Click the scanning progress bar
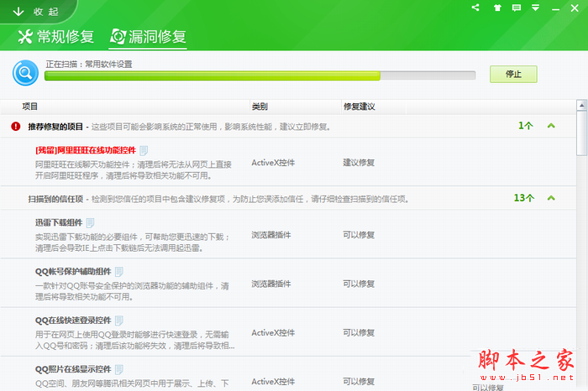 260,76
